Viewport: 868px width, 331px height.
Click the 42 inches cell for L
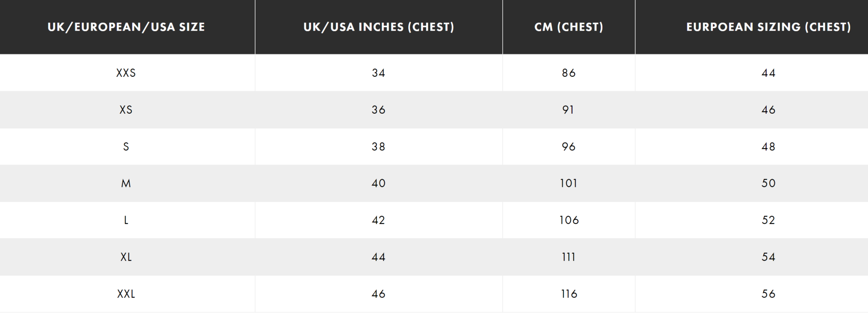click(378, 220)
